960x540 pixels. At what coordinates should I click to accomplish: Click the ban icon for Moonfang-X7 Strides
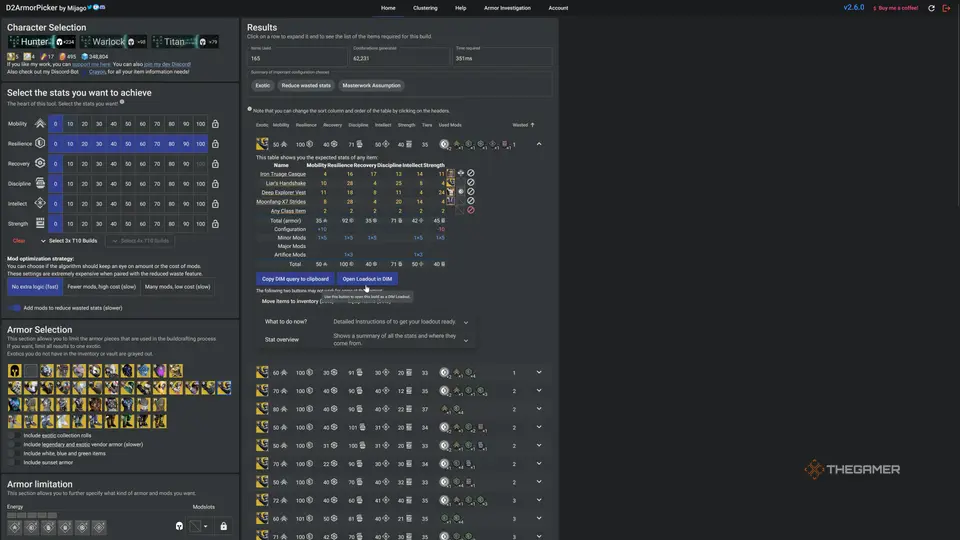pyautogui.click(x=471, y=201)
